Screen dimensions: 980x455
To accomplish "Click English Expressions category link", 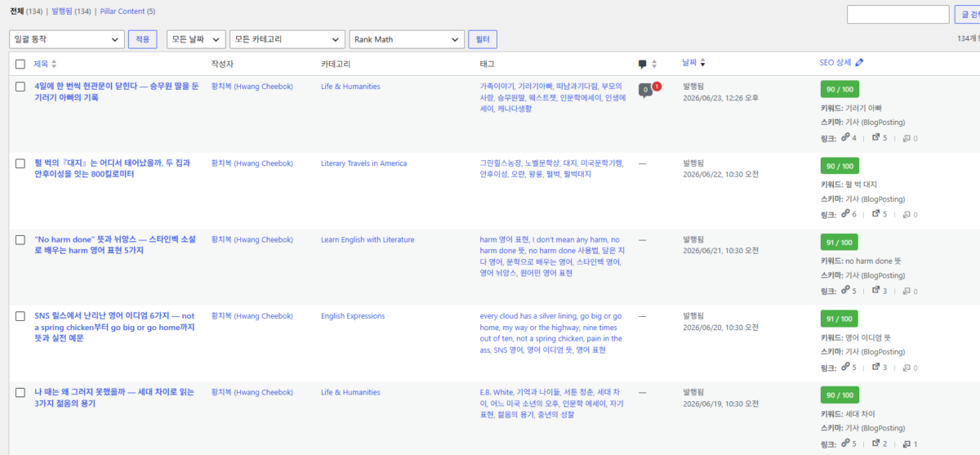I will pyautogui.click(x=353, y=316).
